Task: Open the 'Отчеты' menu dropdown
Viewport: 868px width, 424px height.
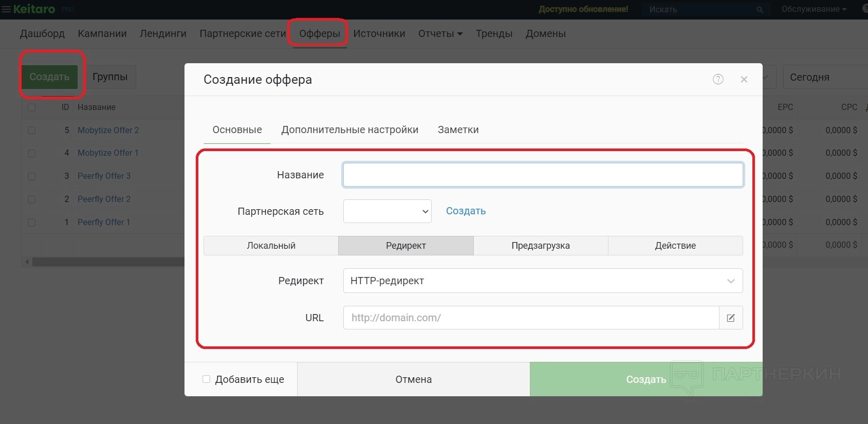Action: tap(440, 34)
